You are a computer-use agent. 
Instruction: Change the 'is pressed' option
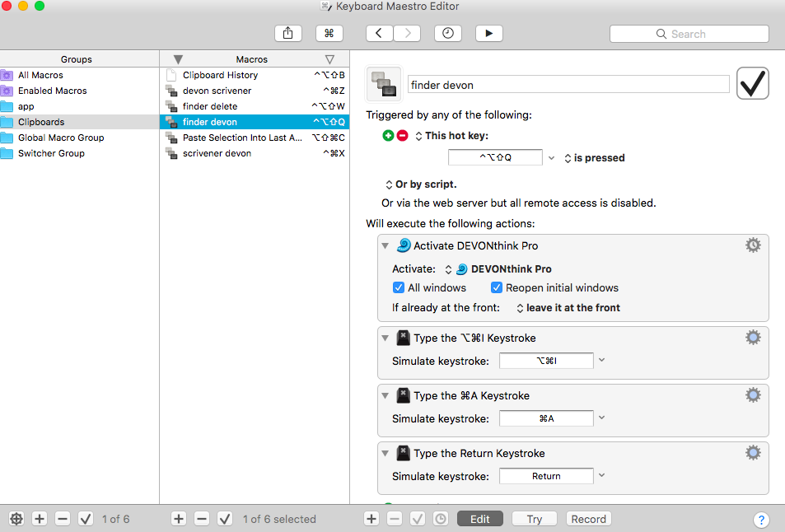click(595, 158)
